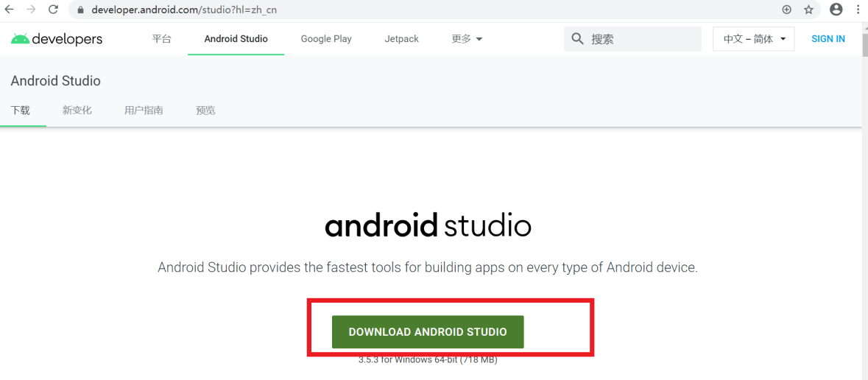The width and height of the screenshot is (868, 380).
Task: Select the 下载 tab
Action: tap(21, 110)
